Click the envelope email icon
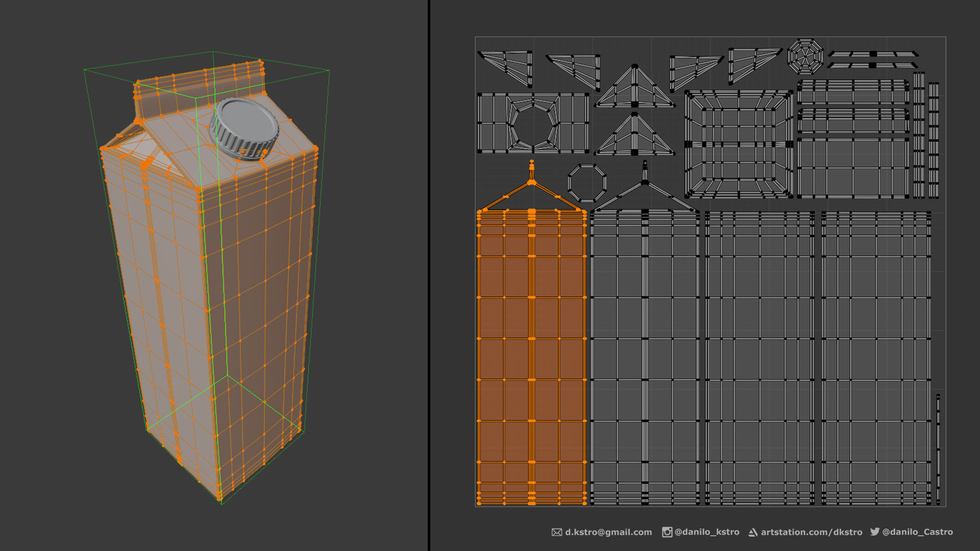 pyautogui.click(x=556, y=532)
